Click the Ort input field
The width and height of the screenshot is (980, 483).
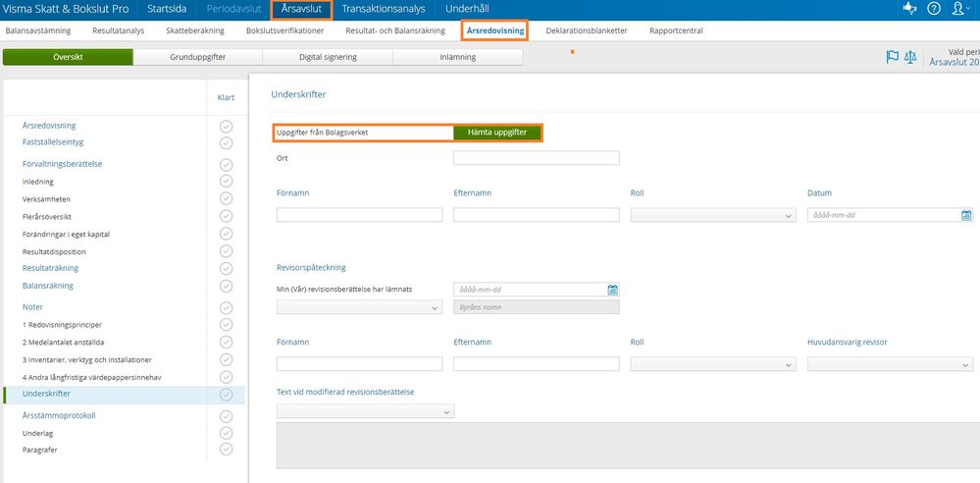[536, 158]
